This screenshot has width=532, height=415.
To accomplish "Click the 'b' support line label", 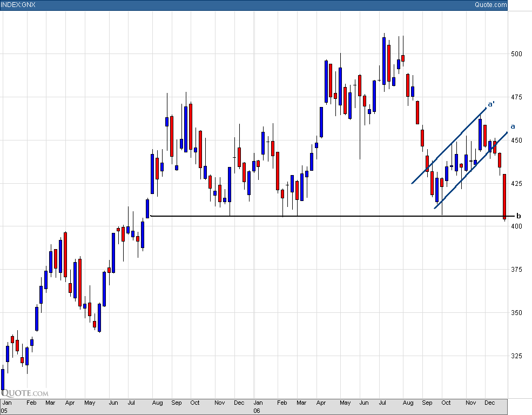I will click(x=518, y=216).
